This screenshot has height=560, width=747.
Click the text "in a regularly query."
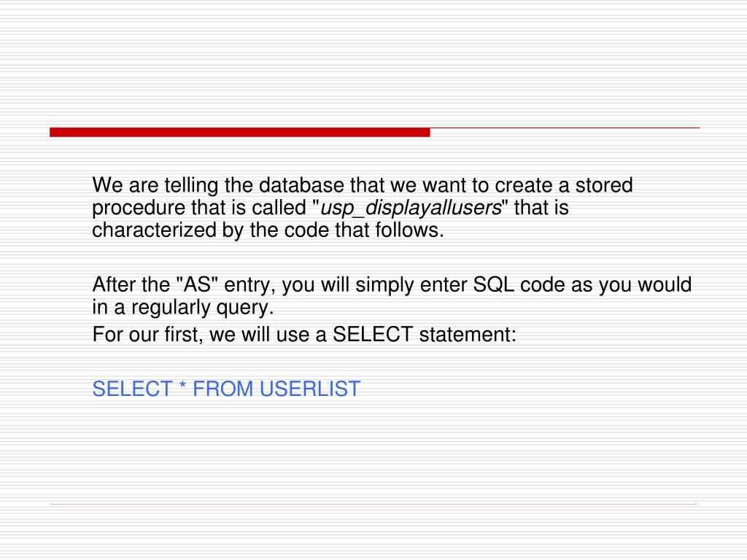[183, 308]
